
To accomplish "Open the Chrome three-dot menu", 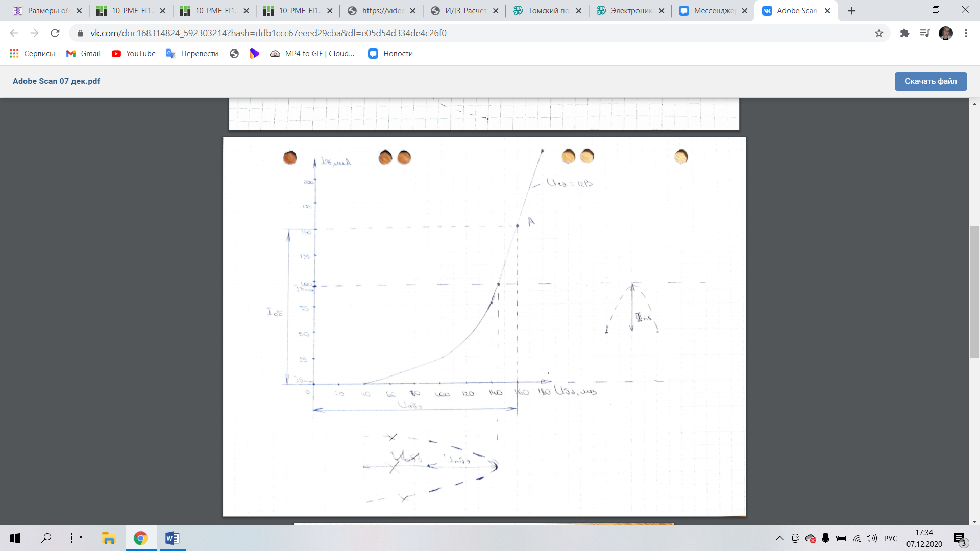I will click(x=966, y=33).
